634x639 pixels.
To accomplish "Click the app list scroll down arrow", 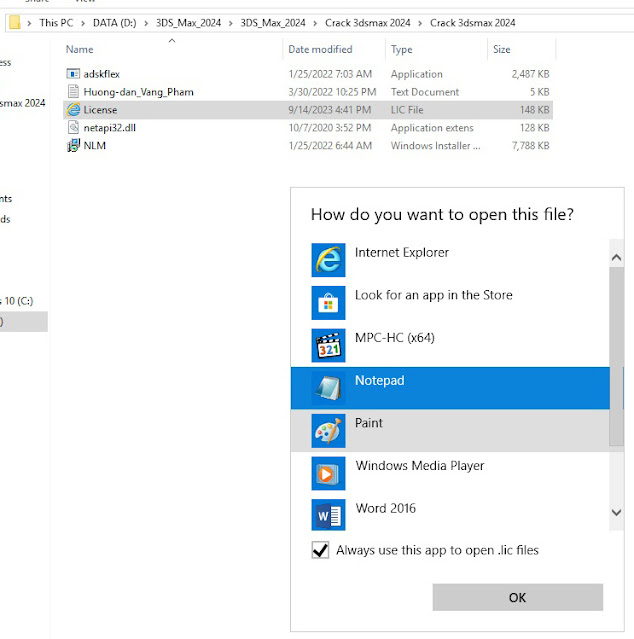I will 616,512.
